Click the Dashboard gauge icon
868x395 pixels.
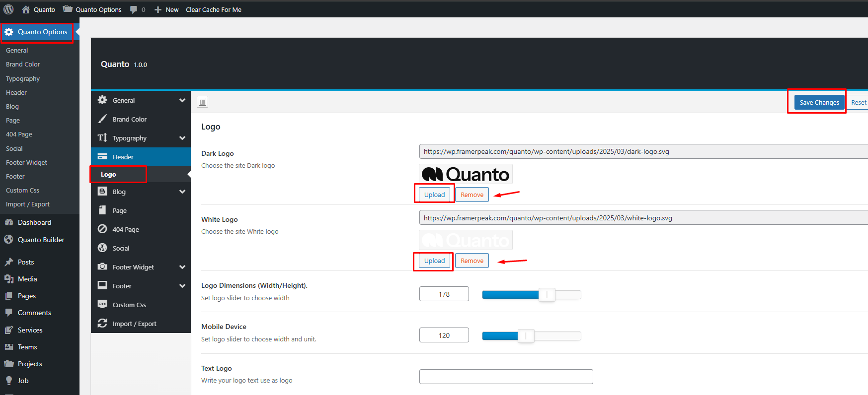click(x=9, y=222)
